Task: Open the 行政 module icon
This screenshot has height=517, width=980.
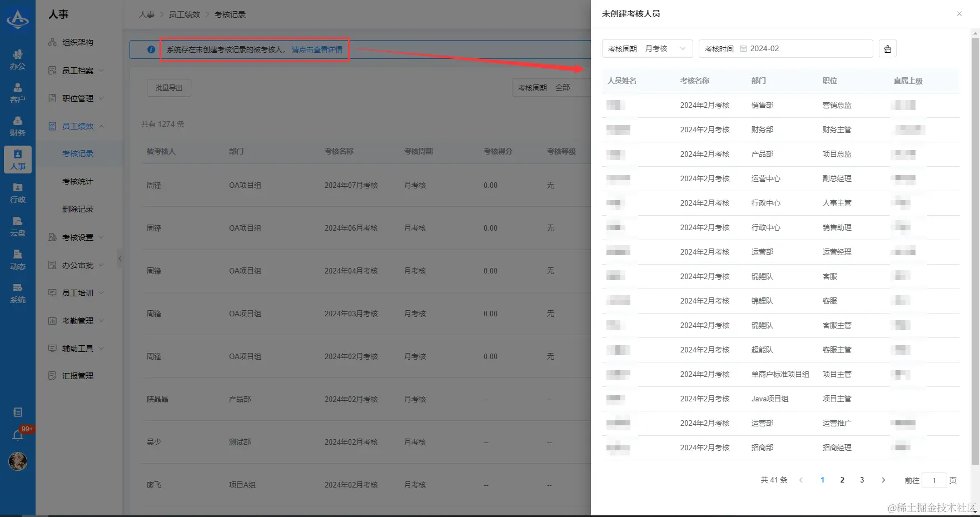Action: (18, 193)
